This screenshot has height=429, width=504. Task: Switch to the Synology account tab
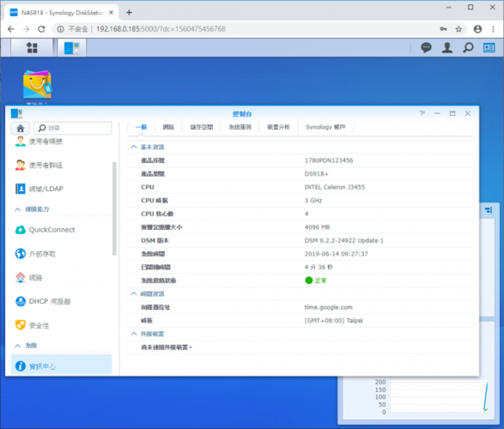tap(325, 127)
